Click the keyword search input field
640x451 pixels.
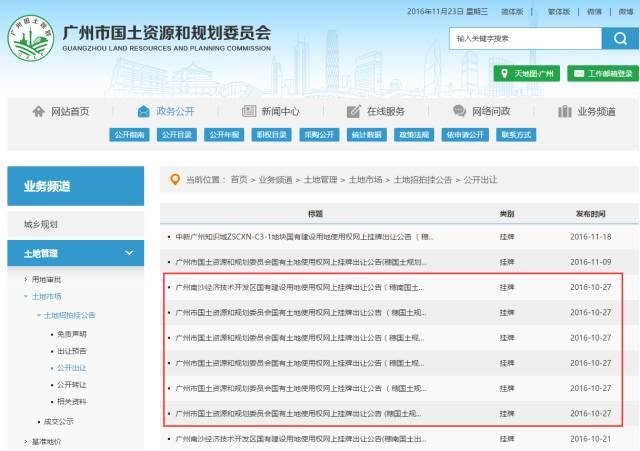(524, 38)
